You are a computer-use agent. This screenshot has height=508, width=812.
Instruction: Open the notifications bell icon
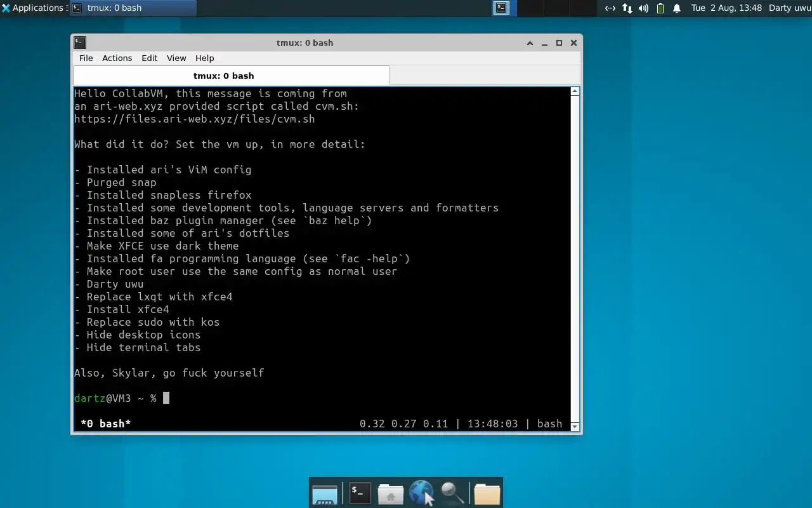click(677, 8)
